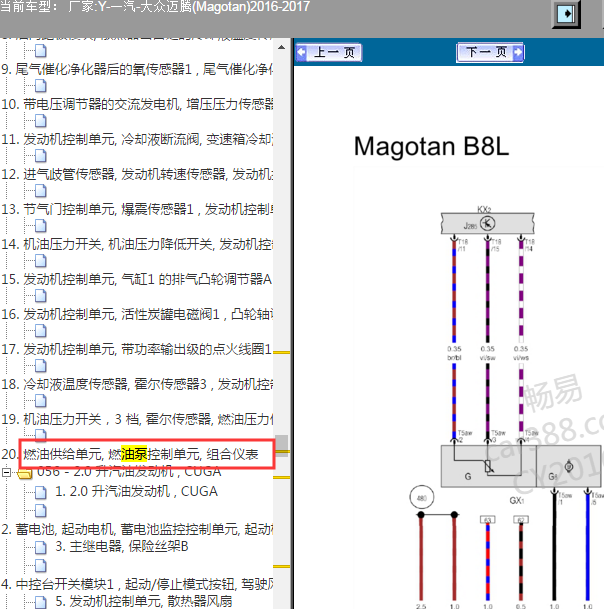604x609 pixels.
Task: Click the page icon under item 17
Action: click(x=40, y=366)
